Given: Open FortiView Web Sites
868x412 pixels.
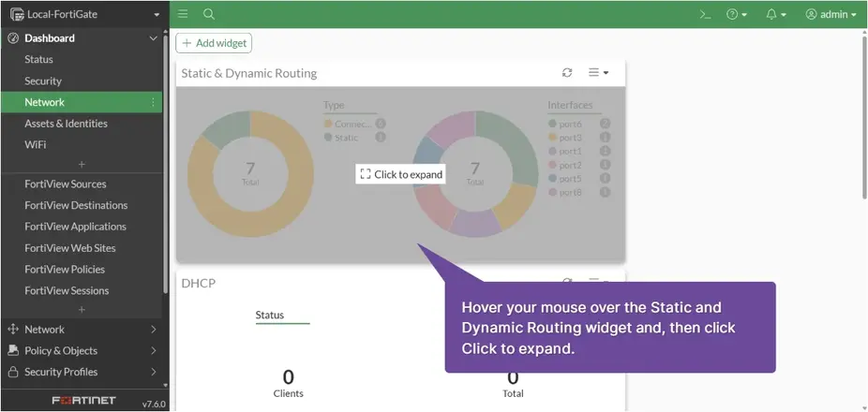Looking at the screenshot, I should 70,248.
